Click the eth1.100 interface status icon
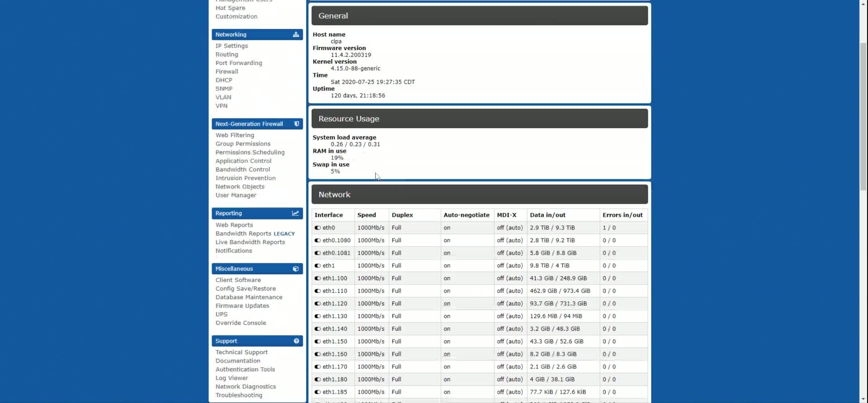The height and width of the screenshot is (403, 868). point(317,278)
